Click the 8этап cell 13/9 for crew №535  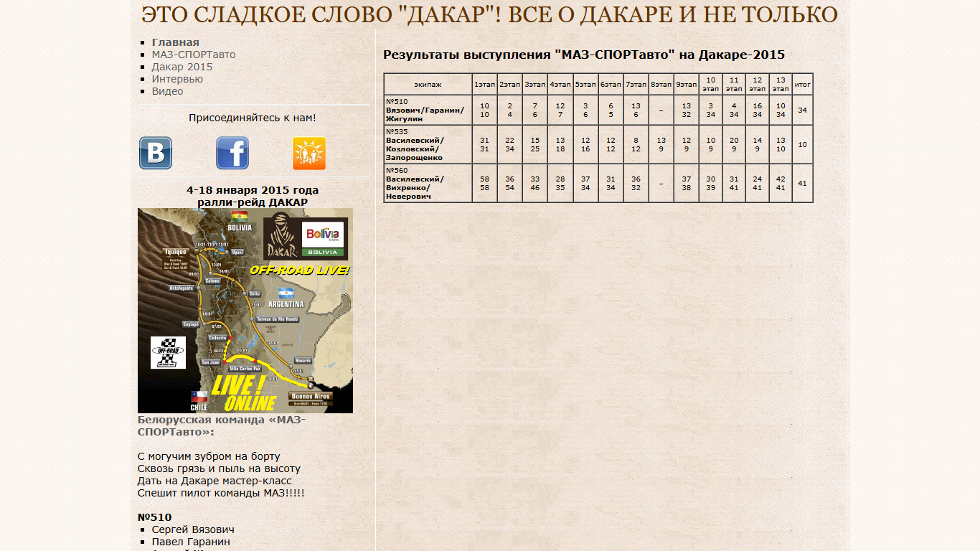(x=661, y=144)
